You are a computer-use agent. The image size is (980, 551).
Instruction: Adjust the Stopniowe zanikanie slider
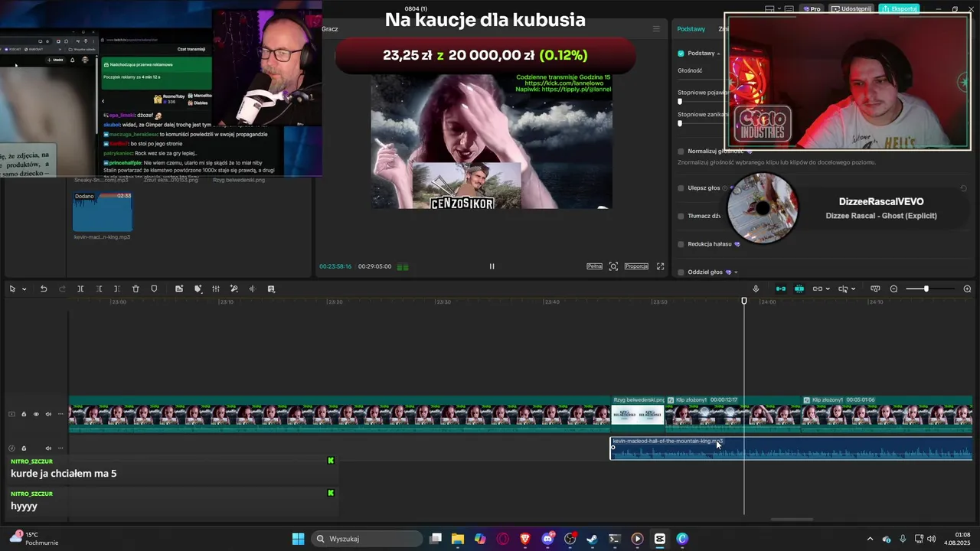click(680, 123)
